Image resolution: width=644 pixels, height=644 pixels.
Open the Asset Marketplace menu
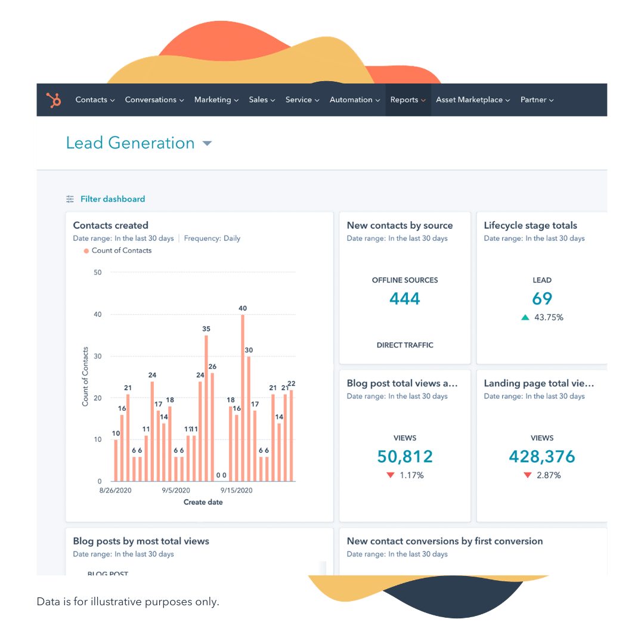point(472,100)
